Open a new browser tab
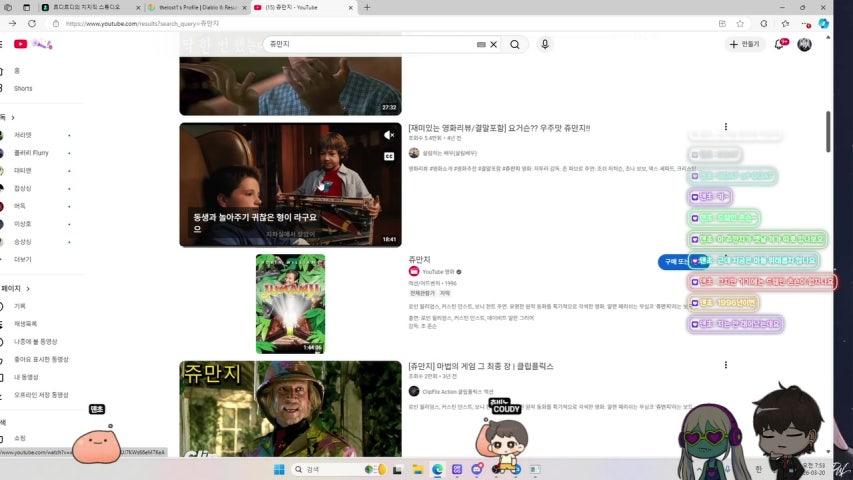 click(367, 8)
